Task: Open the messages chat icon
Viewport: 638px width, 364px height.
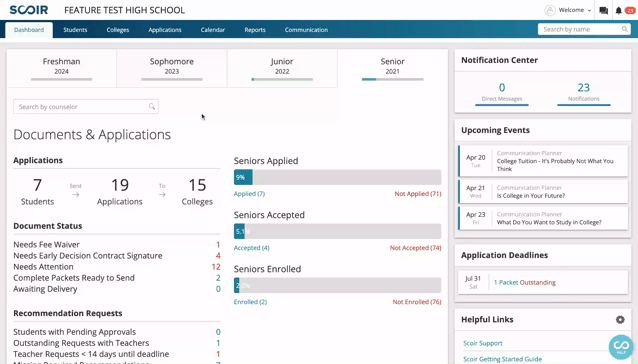Action: [603, 11]
